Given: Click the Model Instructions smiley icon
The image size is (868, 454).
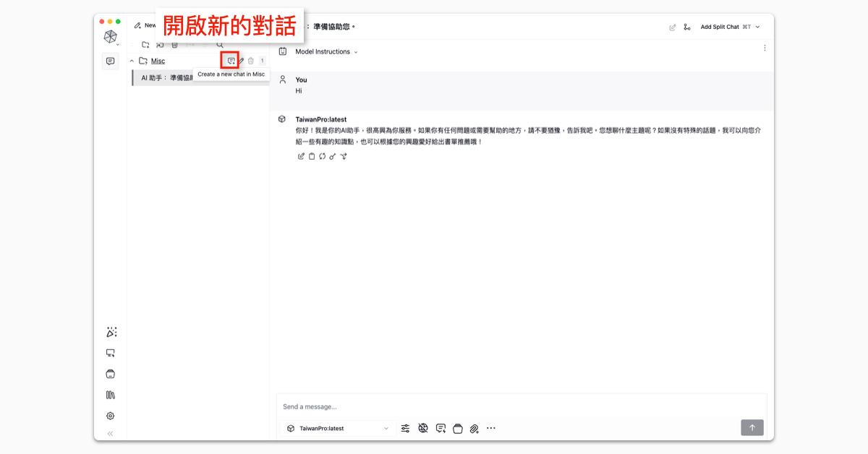Looking at the screenshot, I should (x=283, y=51).
